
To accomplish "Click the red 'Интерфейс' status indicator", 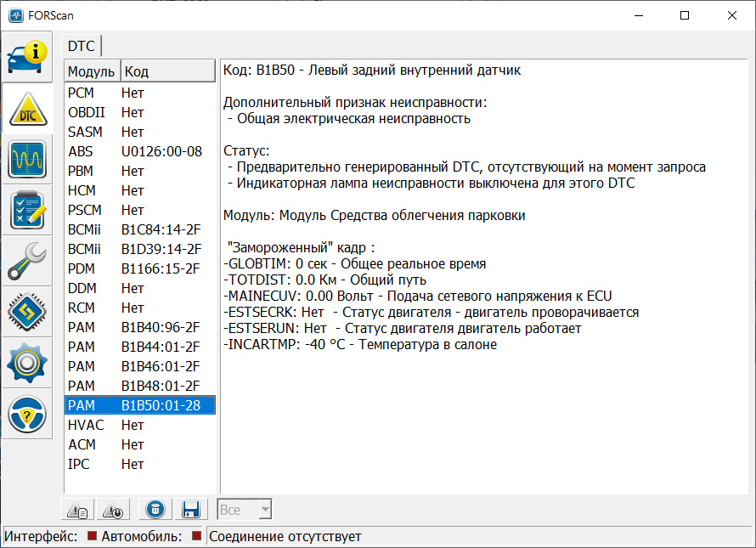I will (92, 535).
